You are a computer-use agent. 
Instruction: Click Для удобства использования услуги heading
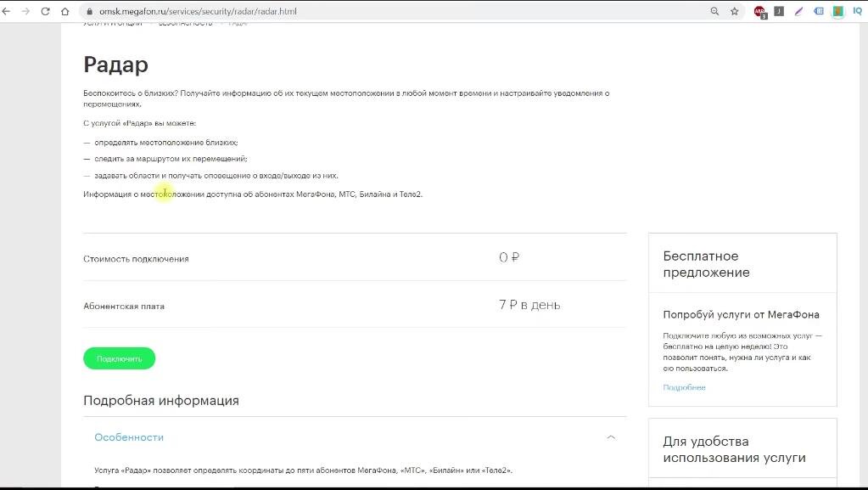coord(735,449)
